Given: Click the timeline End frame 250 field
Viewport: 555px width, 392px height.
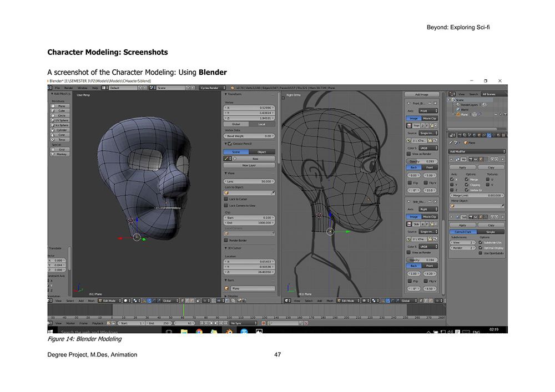Looking at the screenshot, I should coord(159,323).
